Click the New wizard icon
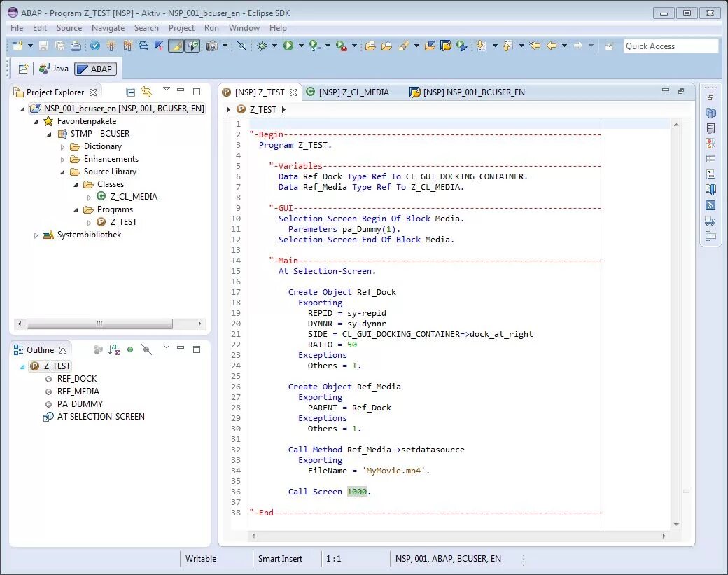Image resolution: width=728 pixels, height=575 pixels. coord(17,46)
